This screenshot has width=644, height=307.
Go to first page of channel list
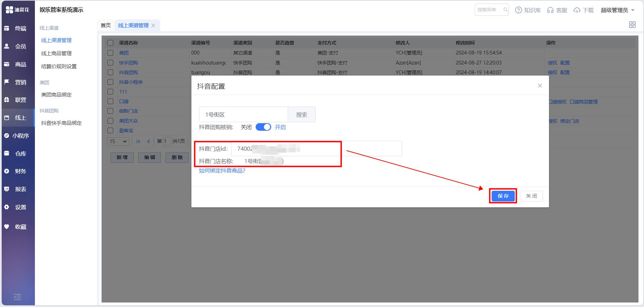click(138, 141)
